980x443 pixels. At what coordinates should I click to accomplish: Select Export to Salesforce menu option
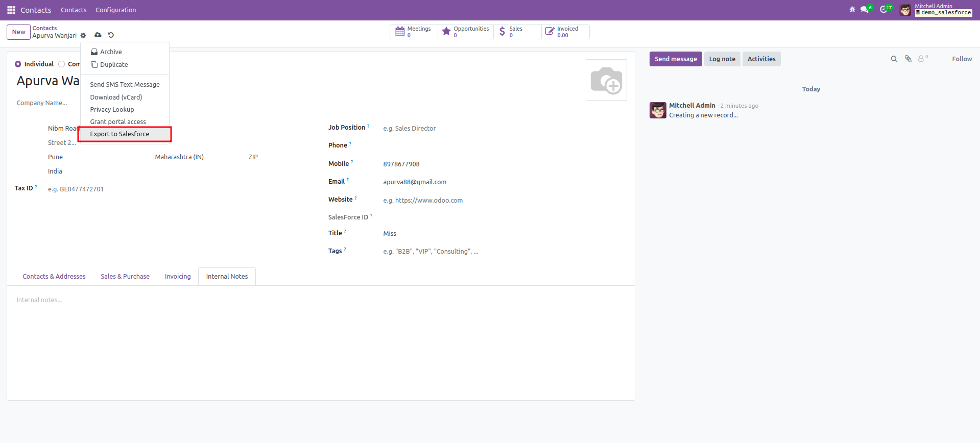tap(125, 134)
